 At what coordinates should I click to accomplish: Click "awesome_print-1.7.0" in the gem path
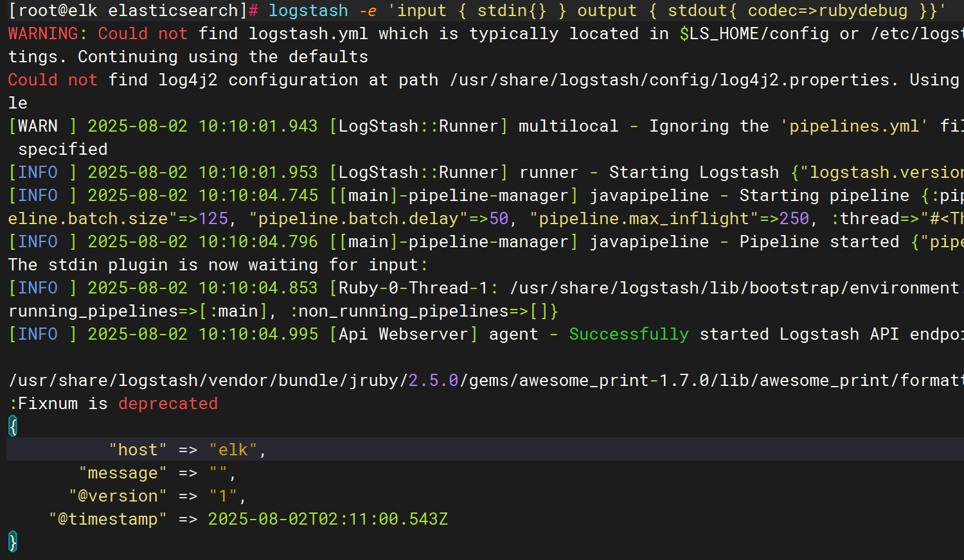click(x=614, y=381)
